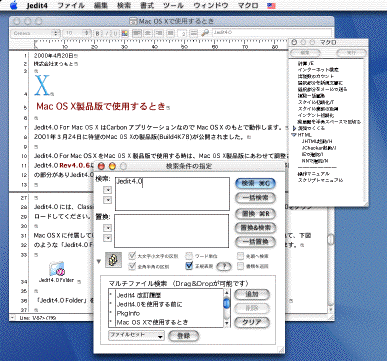This screenshot has width=387, height=361.
Task: Click the multi-file list scroll up arrow
Action: (x=226, y=292)
